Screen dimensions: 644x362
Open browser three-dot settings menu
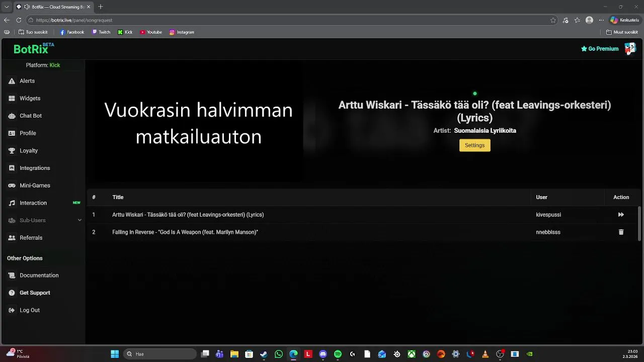[601, 20]
